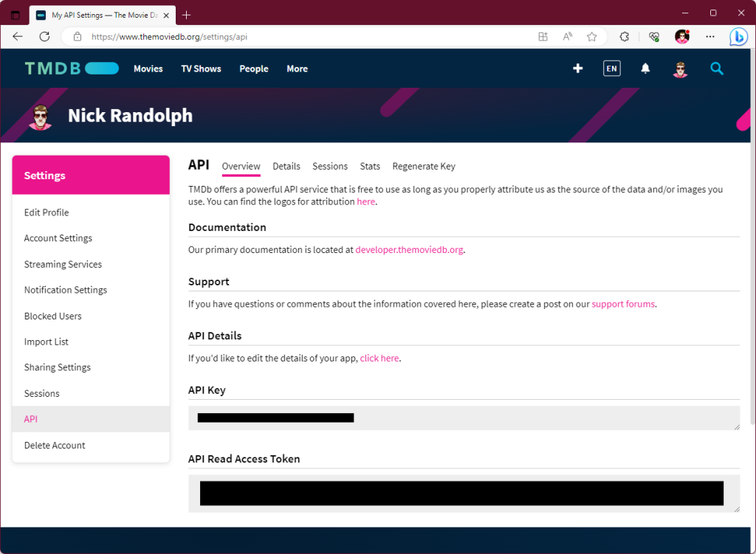Click the browser refresh button
The image size is (756, 554).
44,36
